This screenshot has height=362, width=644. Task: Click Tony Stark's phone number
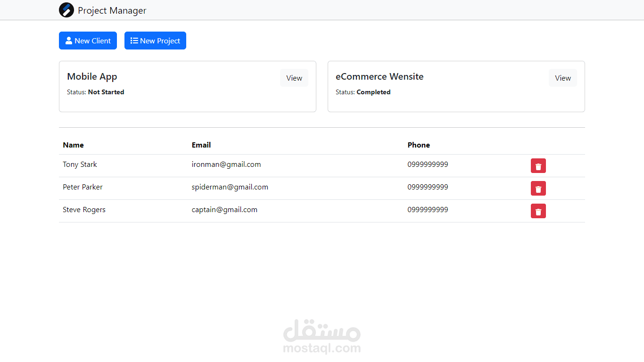[428, 165]
